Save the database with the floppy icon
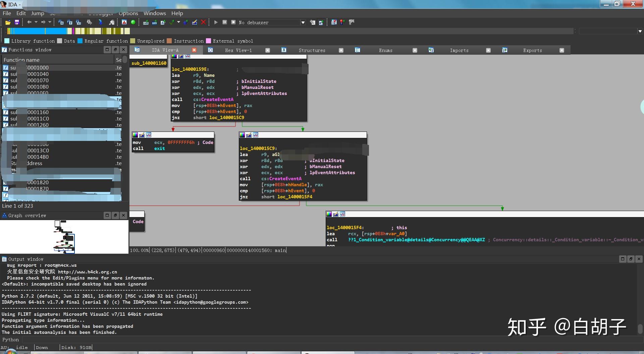The image size is (644, 354). 17,22
